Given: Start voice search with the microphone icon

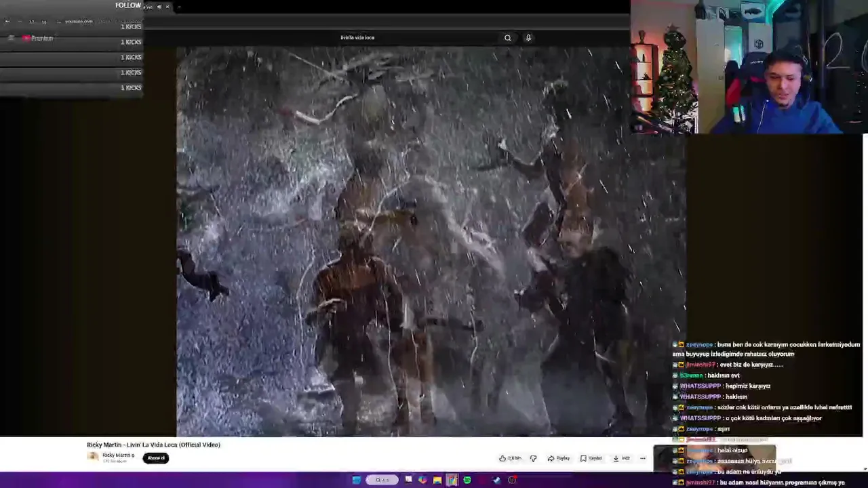Looking at the screenshot, I should point(528,38).
